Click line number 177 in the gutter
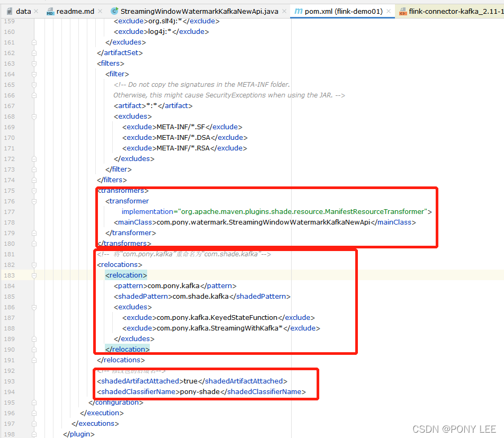Viewport: 504px width, 438px height. click(10, 212)
